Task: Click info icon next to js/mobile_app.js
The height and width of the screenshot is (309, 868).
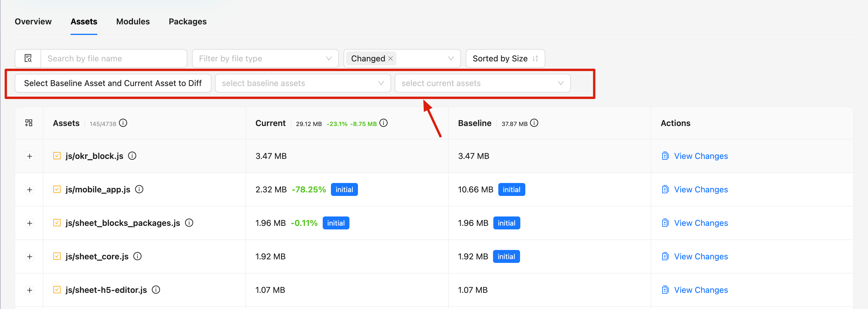Action: (x=139, y=189)
